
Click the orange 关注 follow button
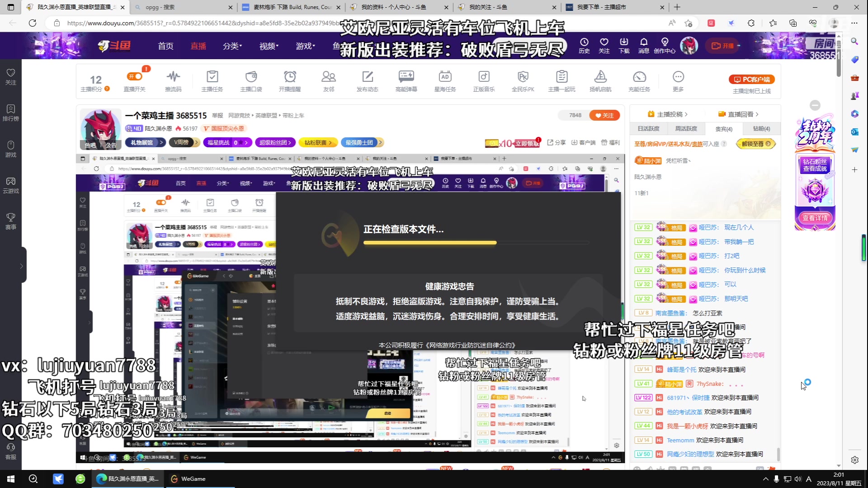point(604,115)
